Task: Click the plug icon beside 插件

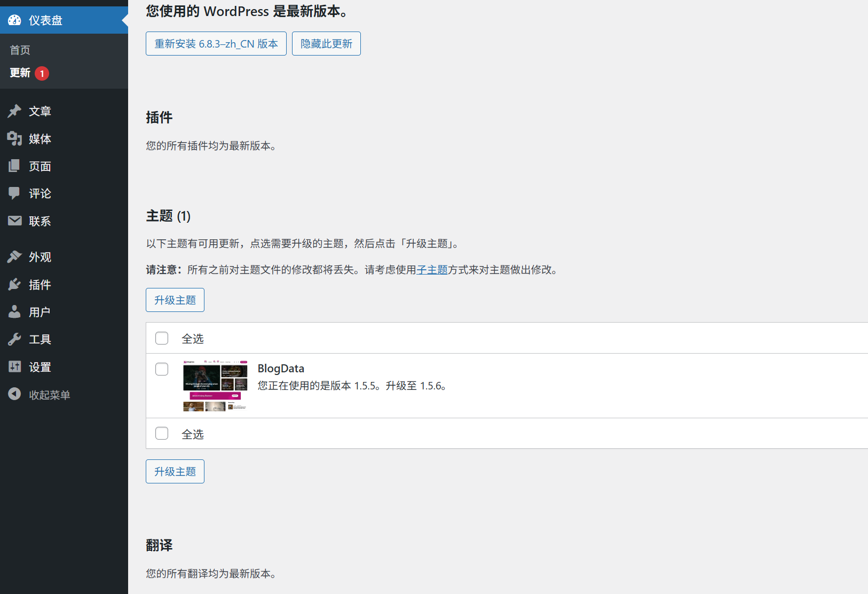Action: tap(14, 285)
